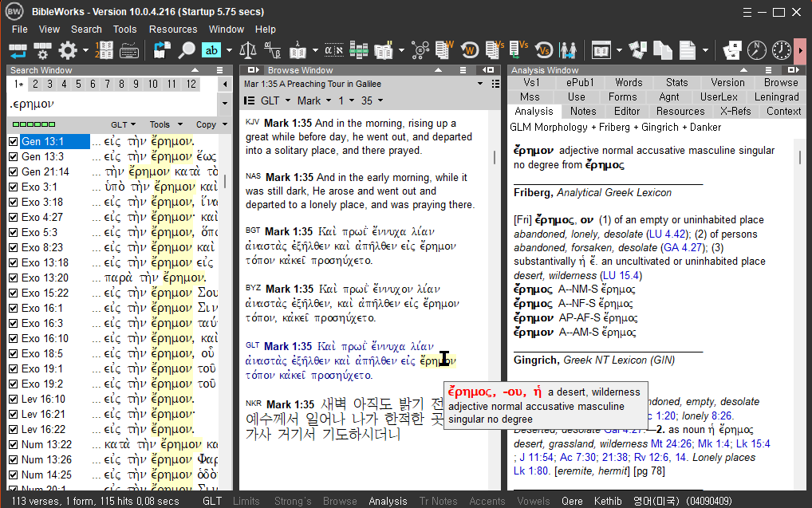Click the Accents status bar toggle
812x508 pixels.
click(487, 501)
